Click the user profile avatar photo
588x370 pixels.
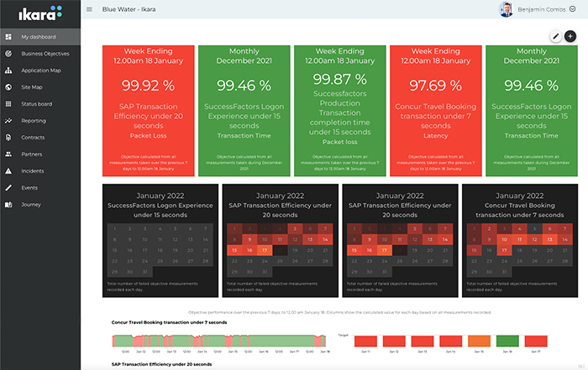pyautogui.click(x=505, y=10)
